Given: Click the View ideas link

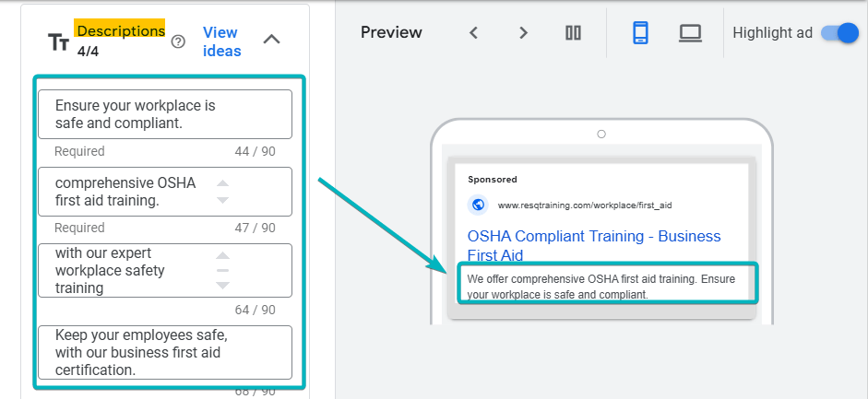Looking at the screenshot, I should 222,41.
